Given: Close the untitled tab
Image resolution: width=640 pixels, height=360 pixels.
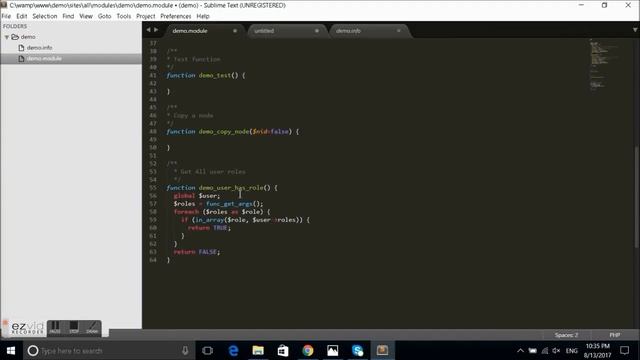Looking at the screenshot, I should pyautogui.click(x=317, y=31).
